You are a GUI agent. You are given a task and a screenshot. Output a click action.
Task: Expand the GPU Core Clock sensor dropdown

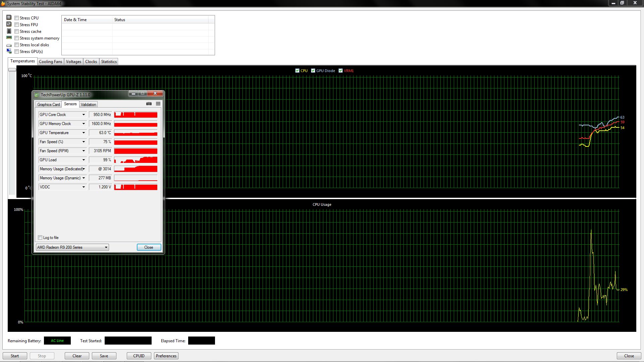point(84,115)
